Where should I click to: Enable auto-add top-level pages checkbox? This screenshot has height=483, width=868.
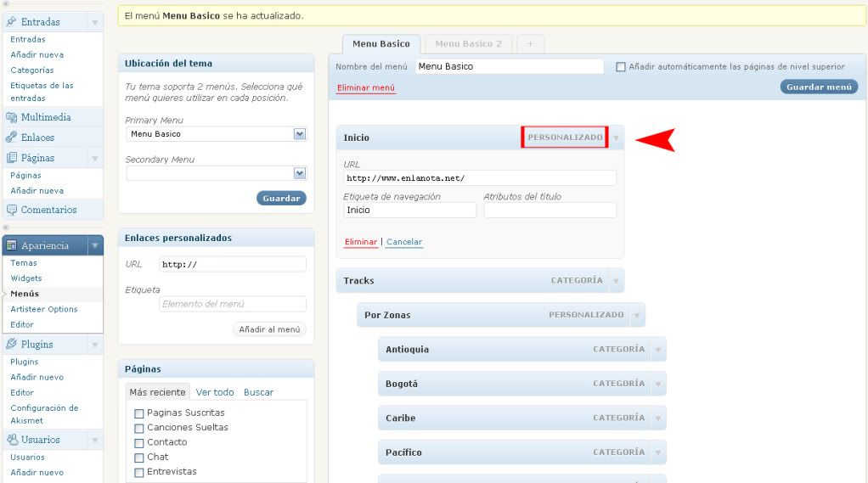point(620,67)
